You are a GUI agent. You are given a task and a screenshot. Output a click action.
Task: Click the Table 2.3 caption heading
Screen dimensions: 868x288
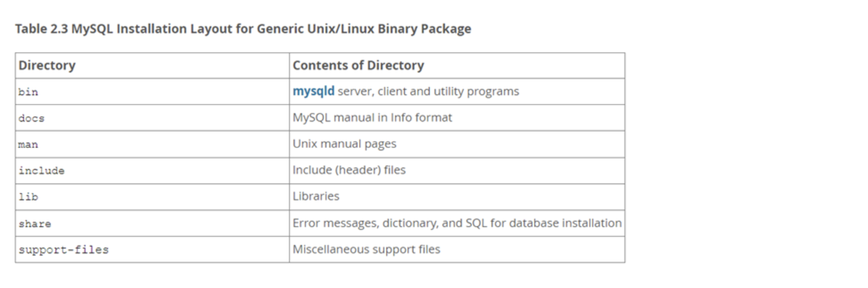(243, 29)
